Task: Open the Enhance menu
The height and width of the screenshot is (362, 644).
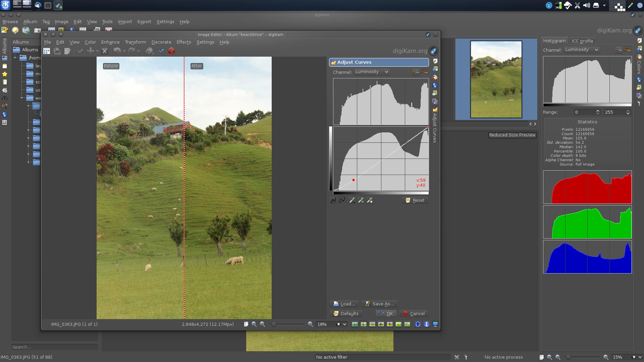Action: click(110, 42)
